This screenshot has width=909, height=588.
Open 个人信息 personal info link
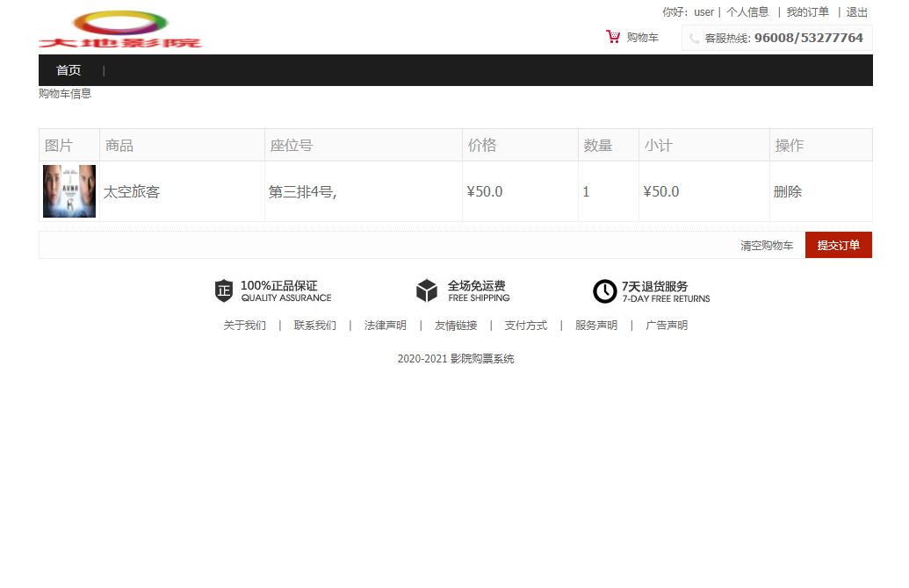click(748, 11)
